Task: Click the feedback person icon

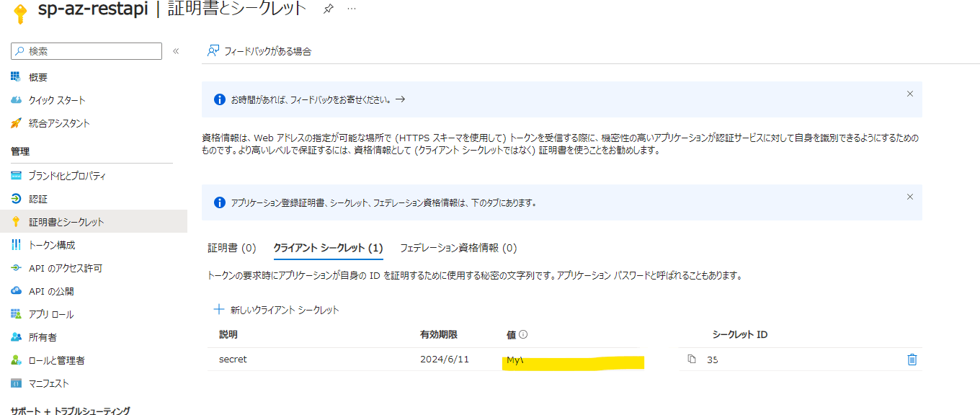Action: tap(213, 51)
